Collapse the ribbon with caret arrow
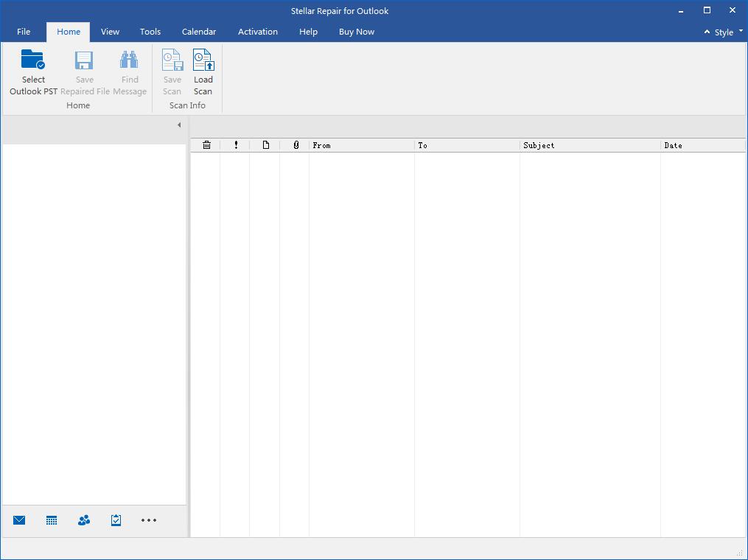The height and width of the screenshot is (560, 748). coord(707,32)
